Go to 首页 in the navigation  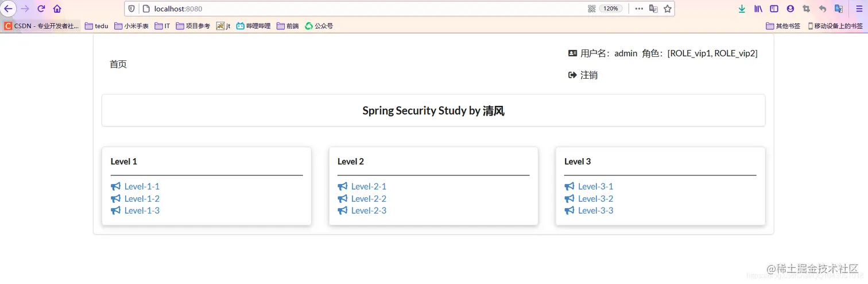[118, 64]
